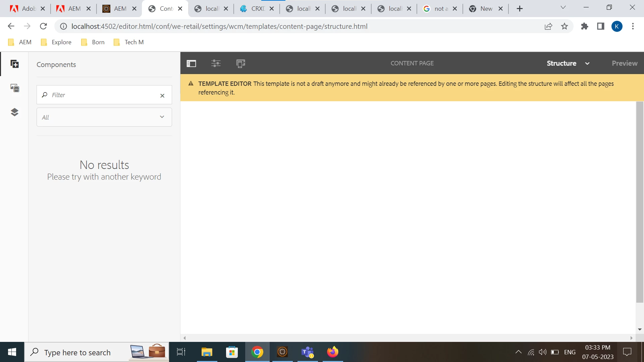Image resolution: width=644 pixels, height=362 pixels.
Task: Open the Components tab in side rail
Action: pos(14,64)
